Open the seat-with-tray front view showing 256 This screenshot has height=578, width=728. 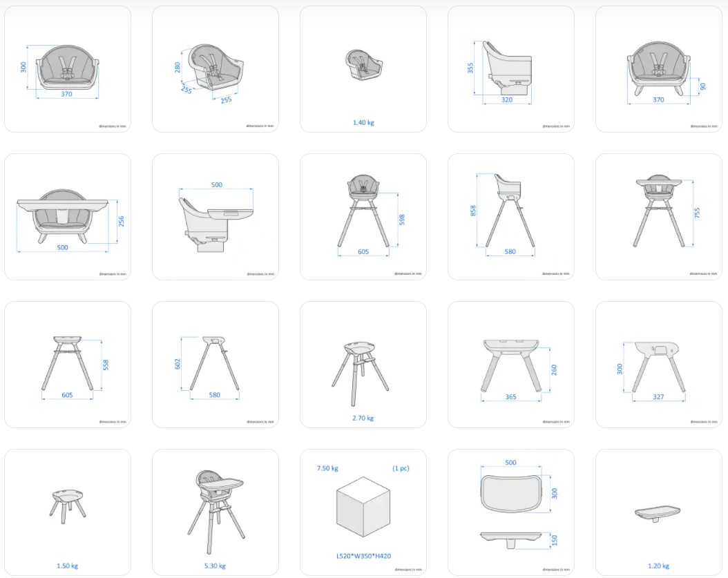coord(68,217)
